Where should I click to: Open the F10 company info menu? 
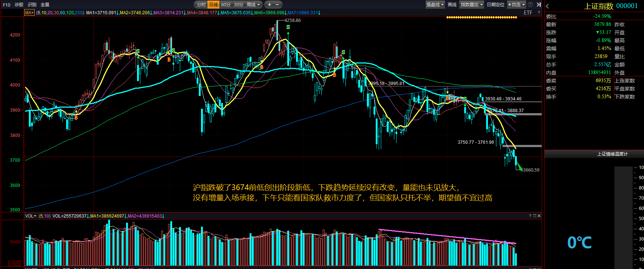tap(7, 4)
